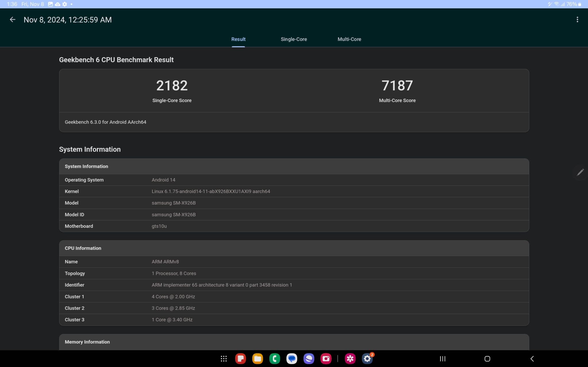
Task: Tap the status bar clock 1:36
Action: pos(12,4)
